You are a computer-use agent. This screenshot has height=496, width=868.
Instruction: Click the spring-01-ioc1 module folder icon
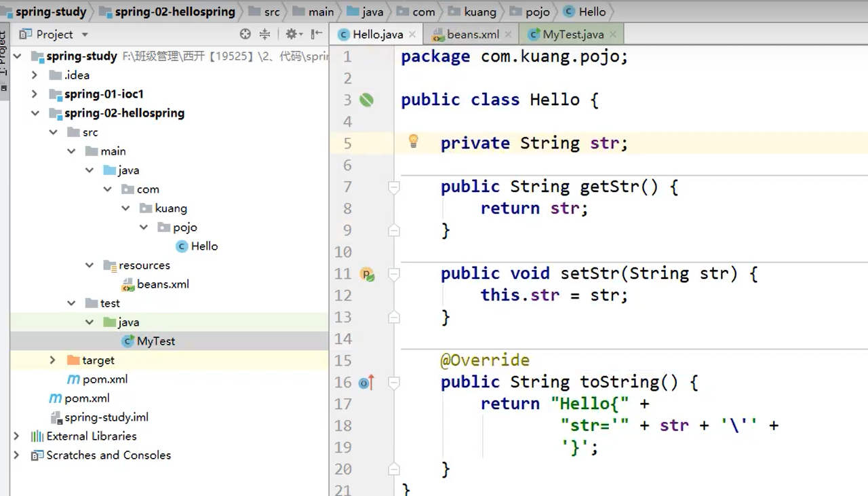click(x=56, y=94)
